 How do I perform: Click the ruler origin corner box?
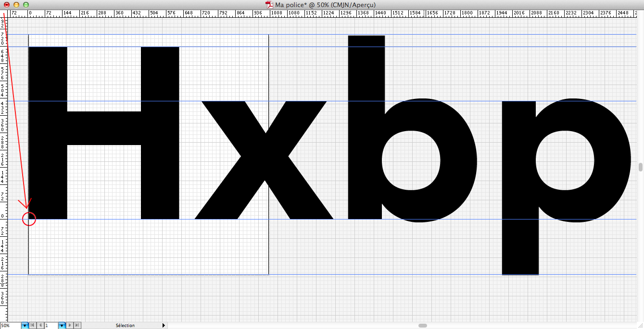click(x=3, y=13)
